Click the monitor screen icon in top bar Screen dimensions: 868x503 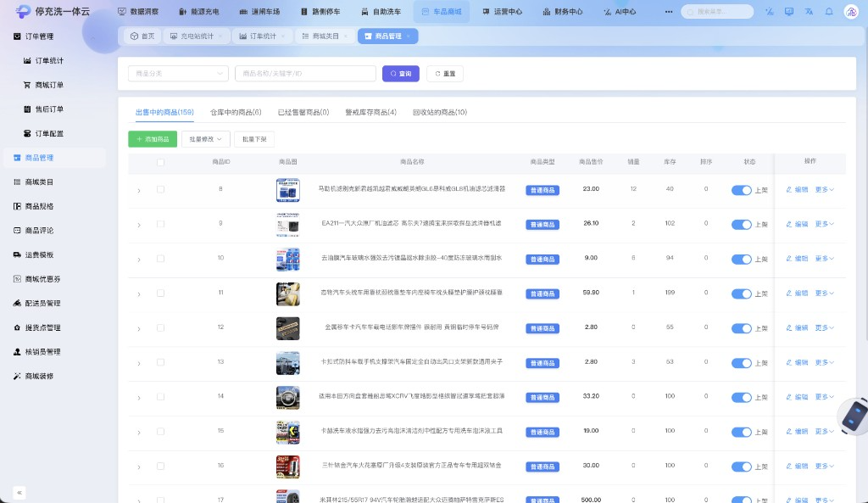[789, 12]
